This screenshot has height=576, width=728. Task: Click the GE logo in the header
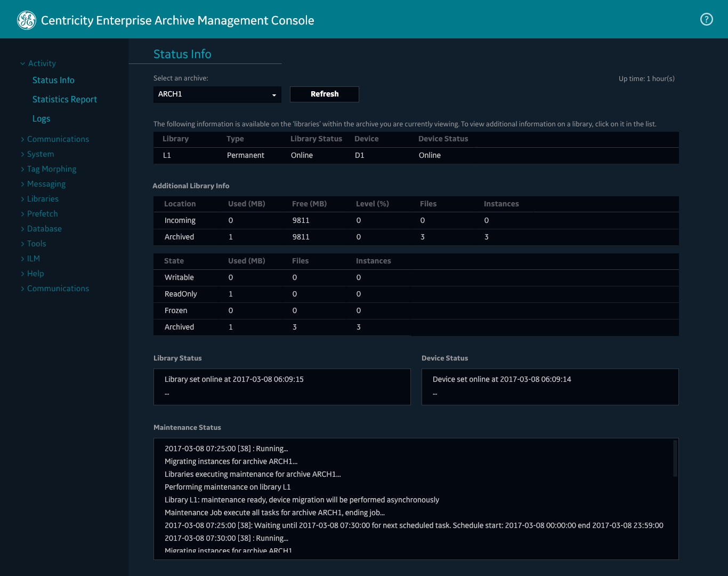coord(26,20)
